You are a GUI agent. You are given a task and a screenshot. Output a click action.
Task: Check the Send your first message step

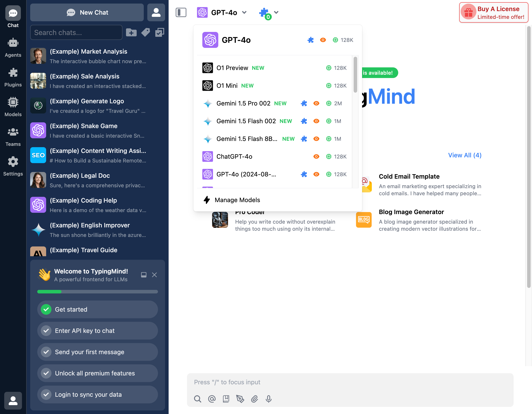click(97, 352)
